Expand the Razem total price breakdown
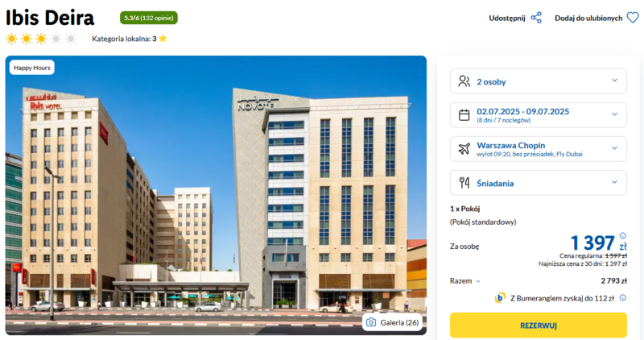 tap(465, 281)
